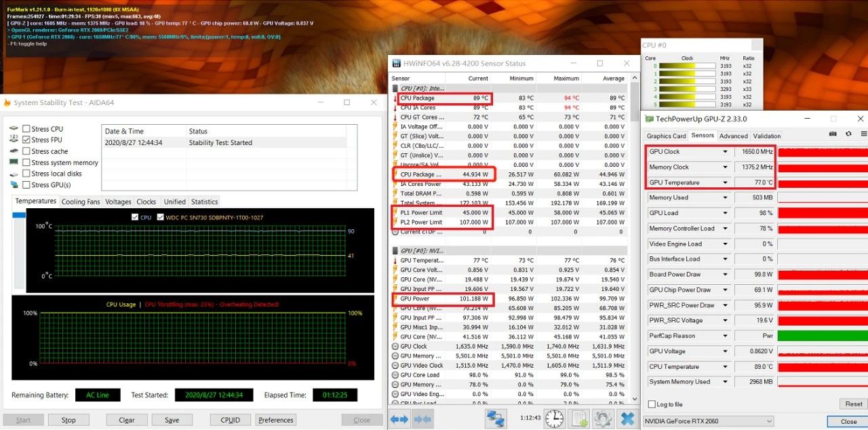Switch to AIDA64 Statistics tab
The height and width of the screenshot is (430, 868).
[x=204, y=201]
